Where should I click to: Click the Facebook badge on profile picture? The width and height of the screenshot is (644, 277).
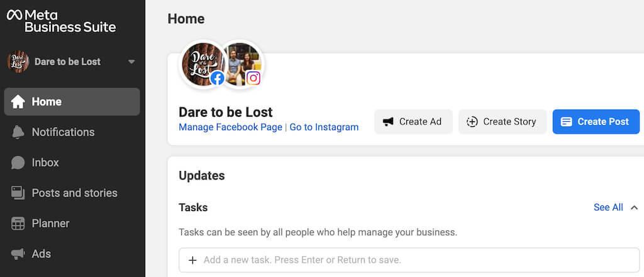click(x=218, y=78)
